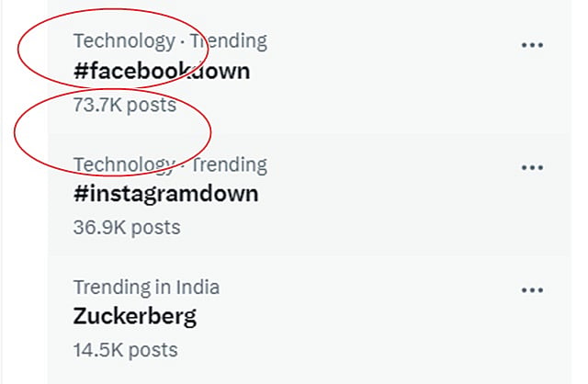Click the 36.9K posts count
This screenshot has width=588, height=384.
tap(127, 227)
